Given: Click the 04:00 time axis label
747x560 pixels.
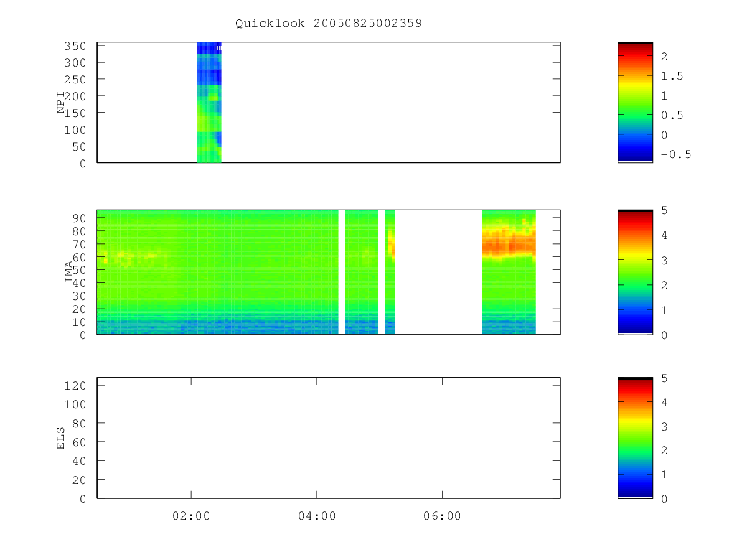Looking at the screenshot, I should click(317, 516).
